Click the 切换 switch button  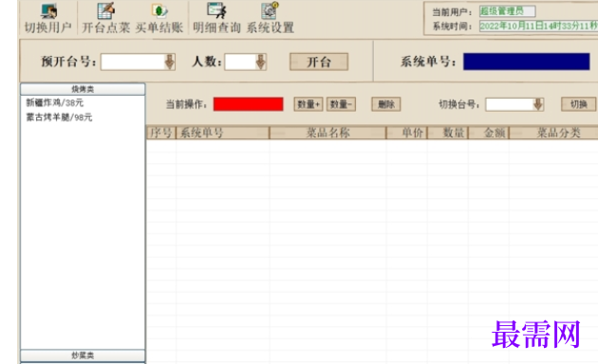(x=579, y=104)
